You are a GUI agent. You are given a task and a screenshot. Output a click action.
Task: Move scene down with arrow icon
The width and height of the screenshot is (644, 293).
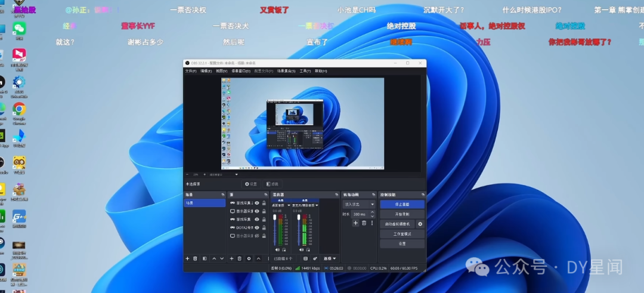coord(222,258)
